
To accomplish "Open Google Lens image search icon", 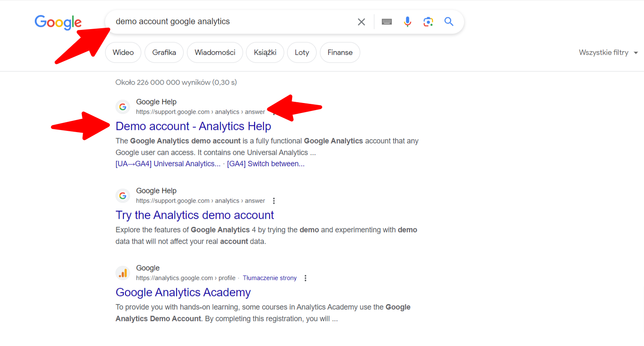I will (x=428, y=22).
